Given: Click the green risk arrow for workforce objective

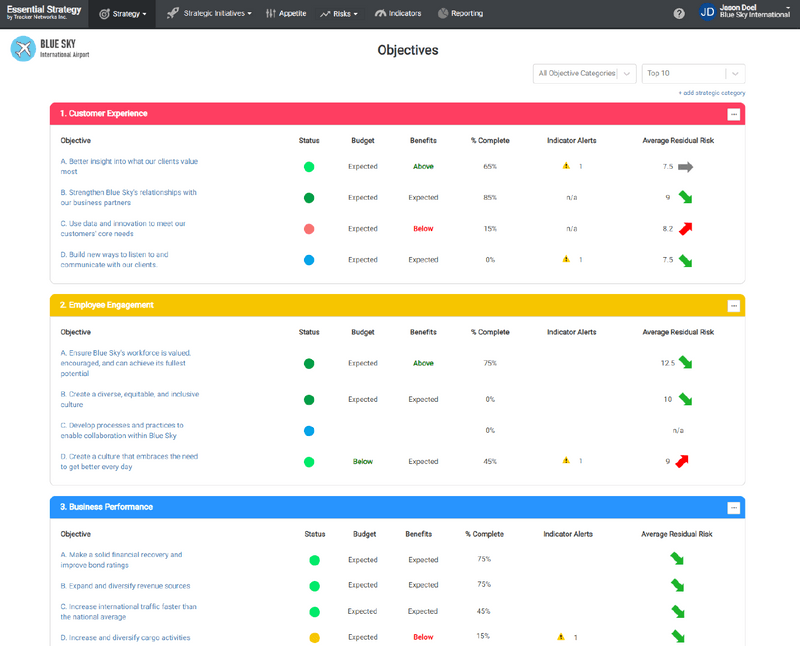Looking at the screenshot, I should (685, 363).
